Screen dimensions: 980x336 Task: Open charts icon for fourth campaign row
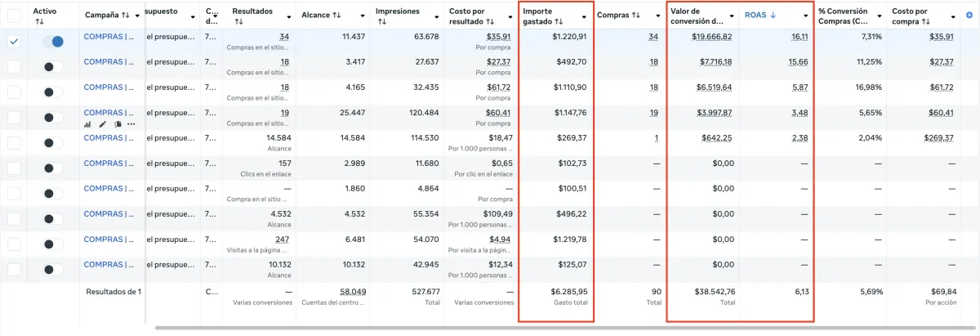pos(87,124)
